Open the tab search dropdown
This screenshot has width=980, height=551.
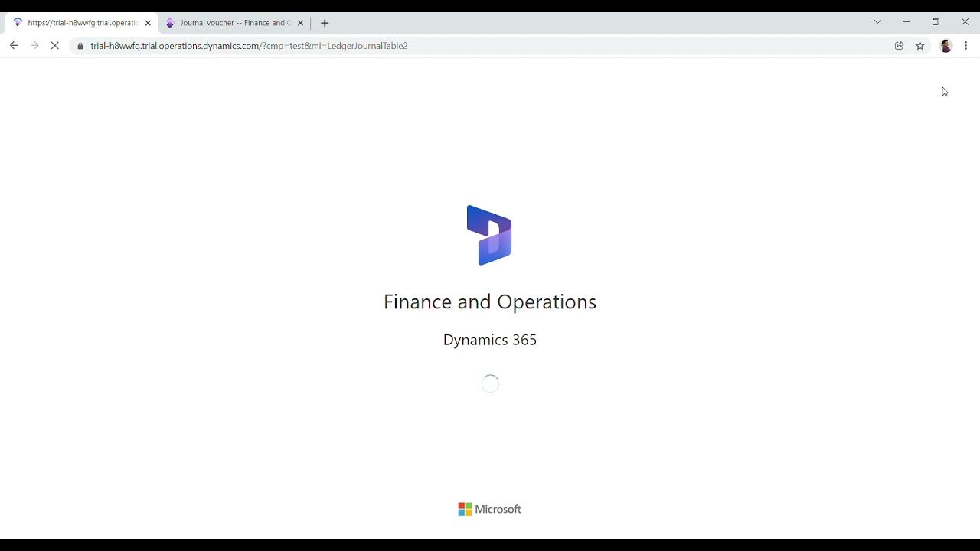pyautogui.click(x=877, y=22)
